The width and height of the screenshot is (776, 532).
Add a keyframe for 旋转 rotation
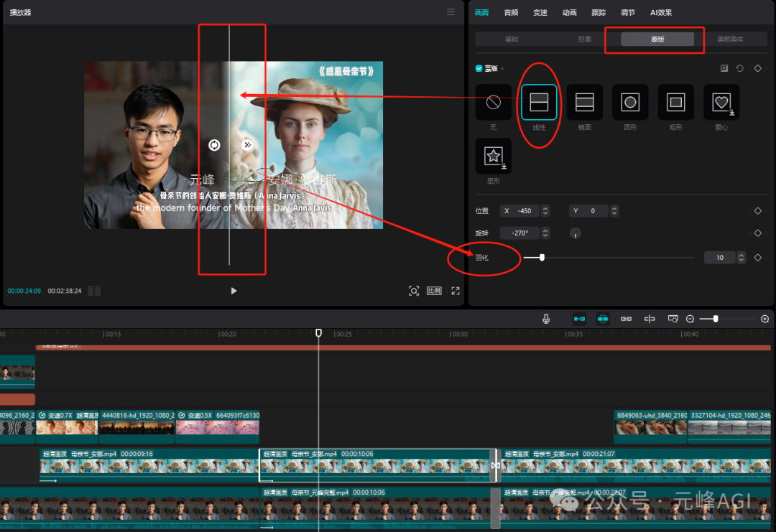pos(758,233)
